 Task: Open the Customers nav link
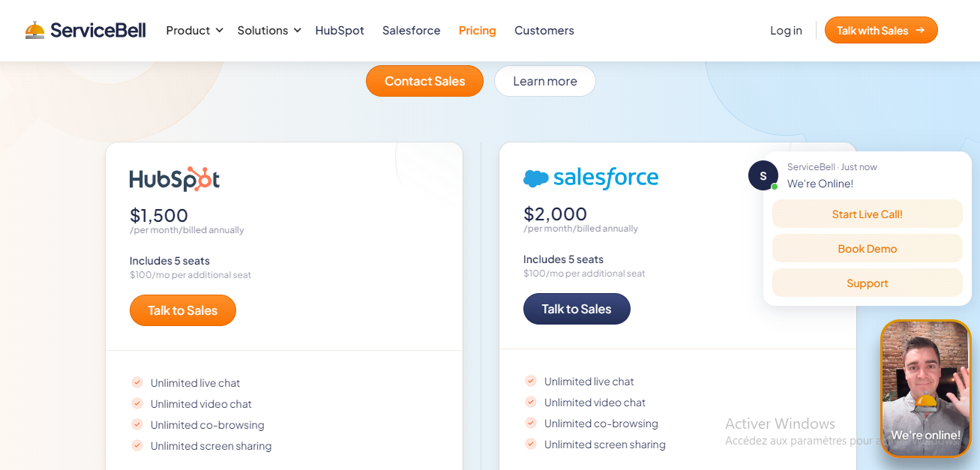tap(544, 30)
